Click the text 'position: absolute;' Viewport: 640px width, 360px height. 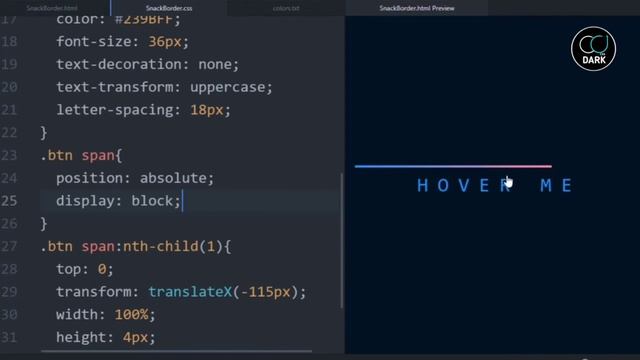135,178
